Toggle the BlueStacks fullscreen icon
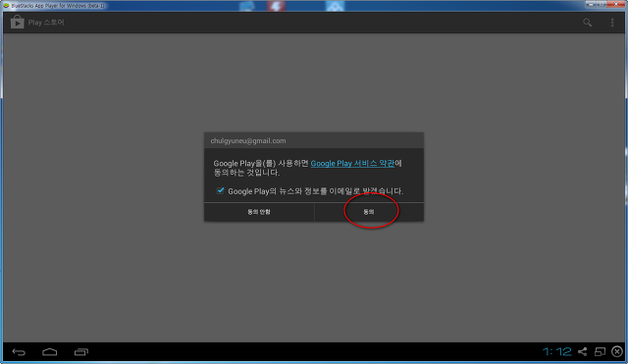Viewport: 628px width, 364px height. [600, 351]
